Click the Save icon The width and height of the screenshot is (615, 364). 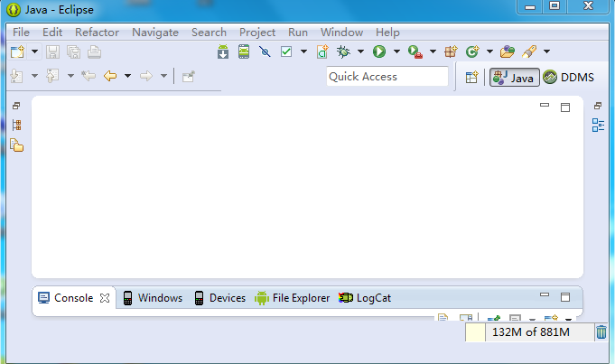[x=53, y=51]
